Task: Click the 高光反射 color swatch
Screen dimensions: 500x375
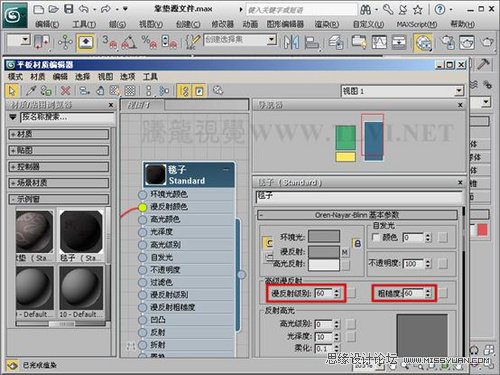Action: (324, 265)
